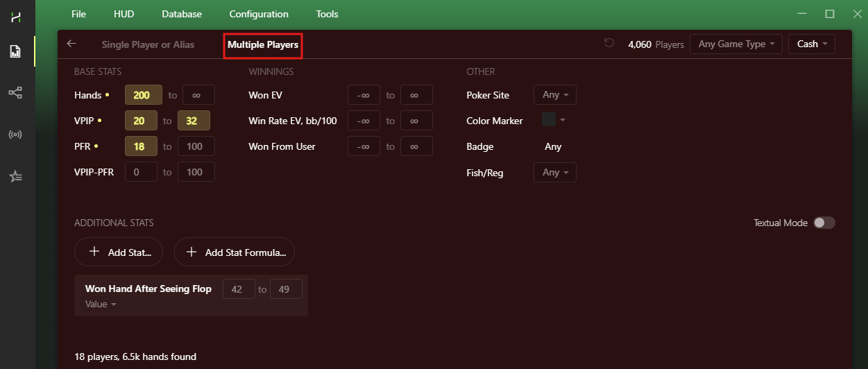Edit Won From User maximum field
The width and height of the screenshot is (868, 369).
[x=416, y=146]
